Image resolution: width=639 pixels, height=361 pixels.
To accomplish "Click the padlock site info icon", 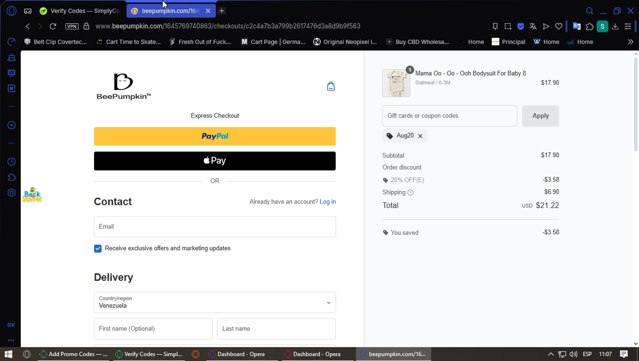I will (86, 26).
